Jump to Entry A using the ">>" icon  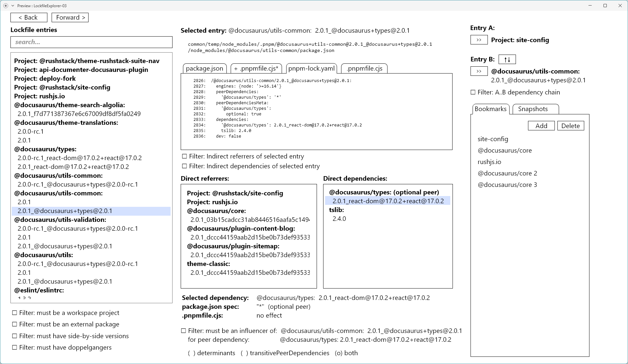point(479,40)
